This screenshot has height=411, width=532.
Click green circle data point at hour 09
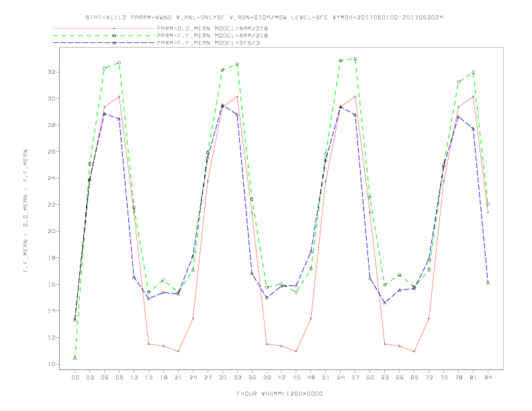(119, 62)
